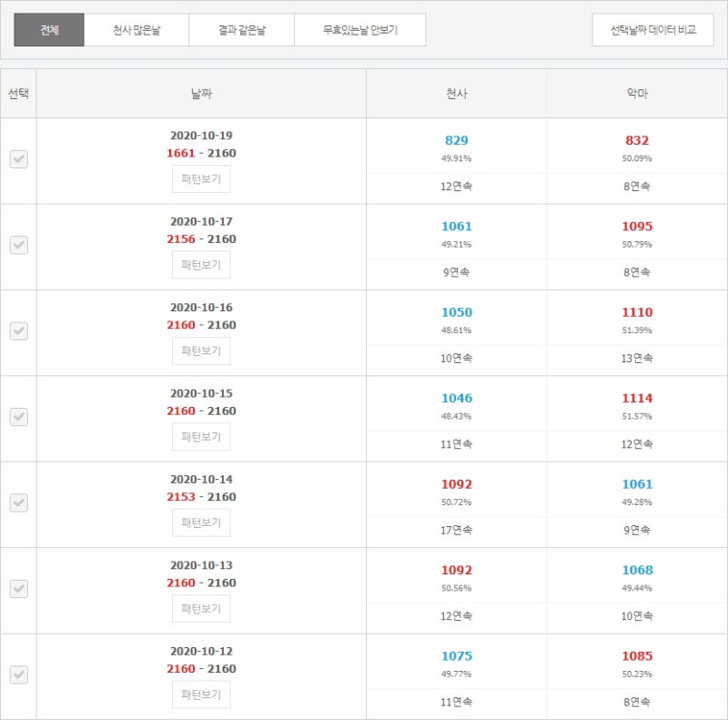728x720 pixels.
Task: Click the 13연속 streak cell
Action: pyautogui.click(x=637, y=358)
